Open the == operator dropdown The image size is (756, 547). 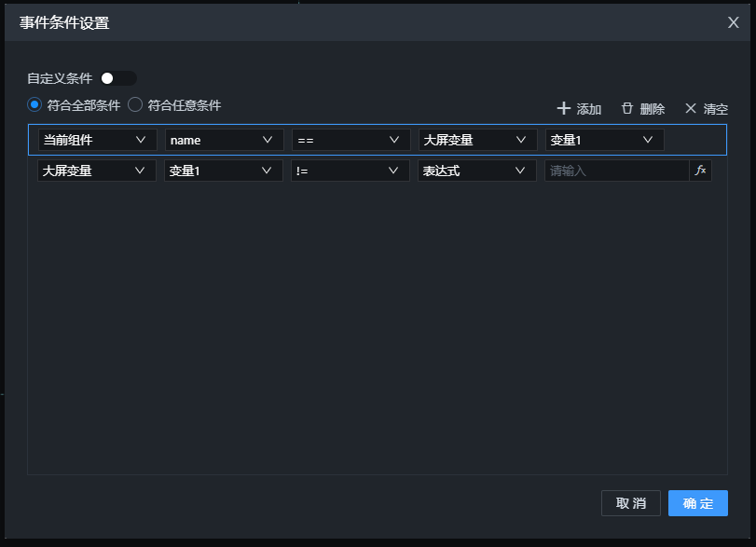pyautogui.click(x=351, y=140)
